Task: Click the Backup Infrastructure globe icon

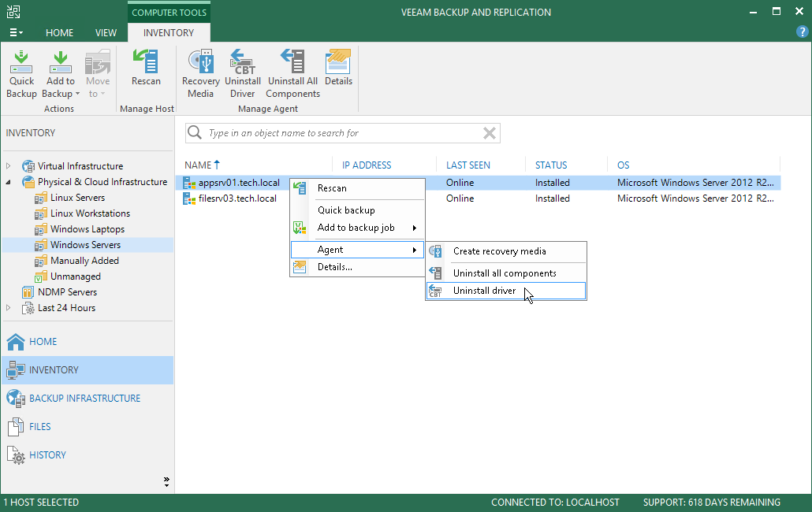Action: coord(16,399)
